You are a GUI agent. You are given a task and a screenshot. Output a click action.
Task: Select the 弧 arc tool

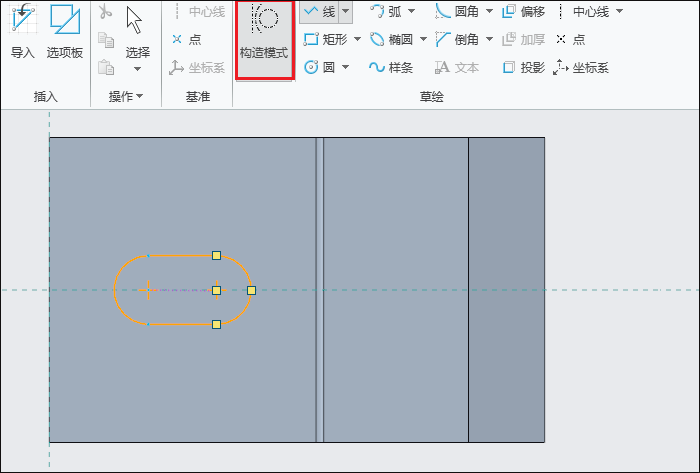386,12
